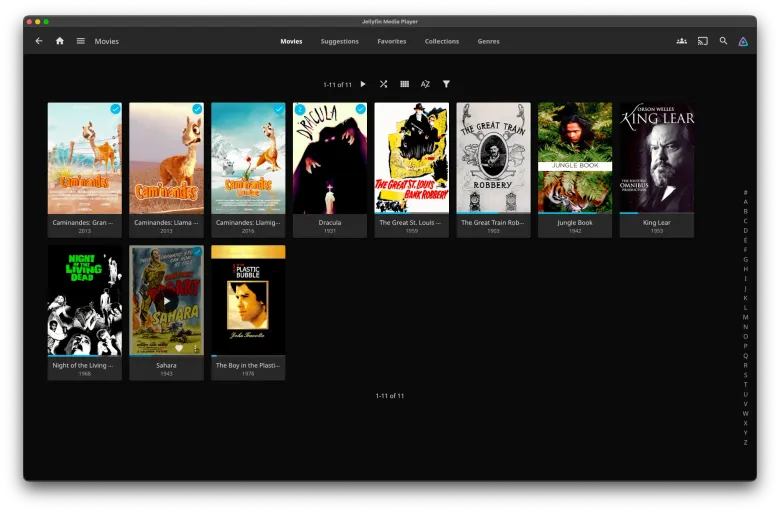Toggle the favorite heart on Sahara
The width and height of the screenshot is (780, 512).
pos(179,348)
